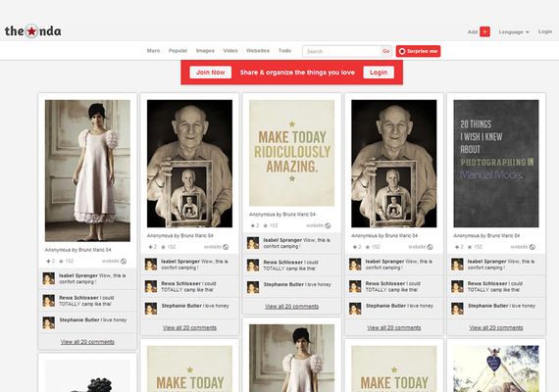This screenshot has width=559, height=392.
Task: Click Stephanie Butler's avatar on pink dress card
Action: (49, 322)
